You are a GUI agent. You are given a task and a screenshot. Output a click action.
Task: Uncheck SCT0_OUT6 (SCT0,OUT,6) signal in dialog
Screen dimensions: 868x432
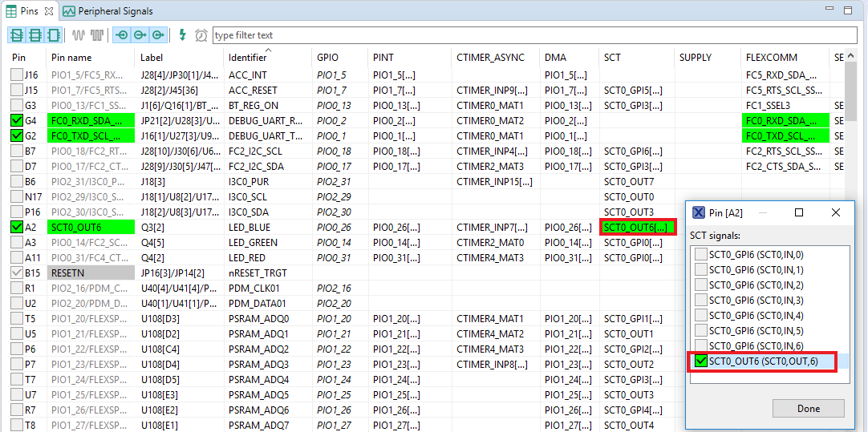point(701,361)
